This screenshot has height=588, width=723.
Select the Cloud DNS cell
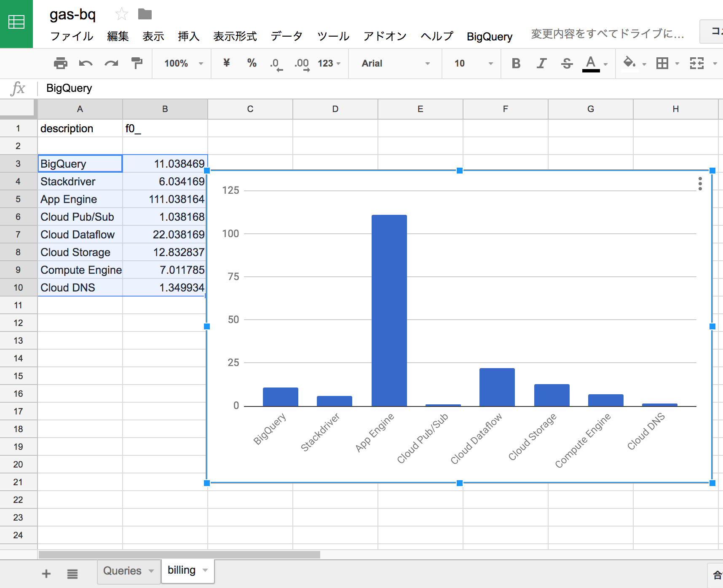pyautogui.click(x=80, y=288)
